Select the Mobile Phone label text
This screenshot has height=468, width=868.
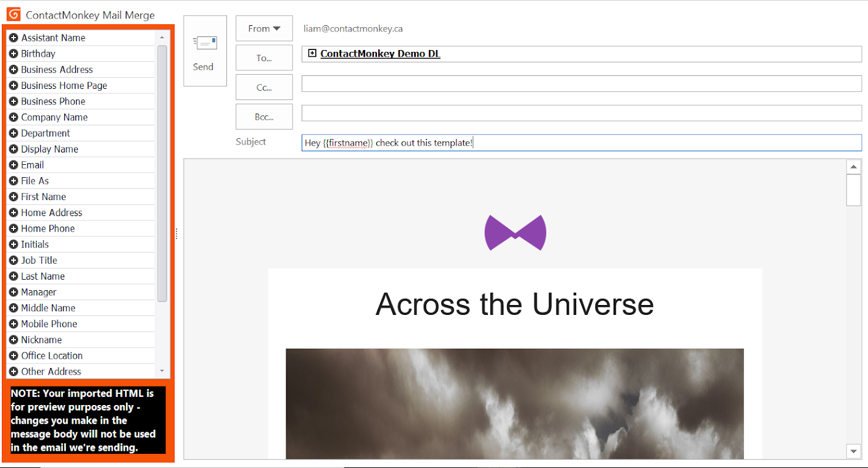49,324
